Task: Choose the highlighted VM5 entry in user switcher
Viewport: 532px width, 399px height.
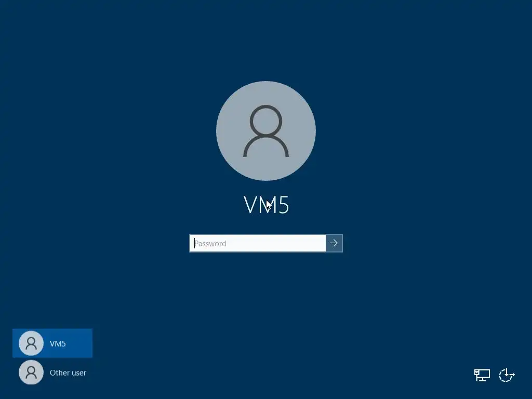Action: pyautogui.click(x=52, y=343)
